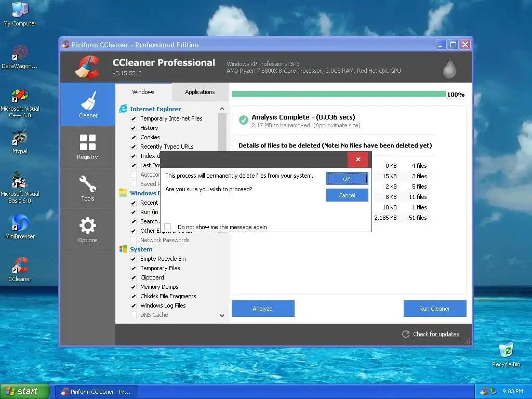The image size is (532, 399).
Task: Switch to the Applications tab
Action: pyautogui.click(x=200, y=92)
